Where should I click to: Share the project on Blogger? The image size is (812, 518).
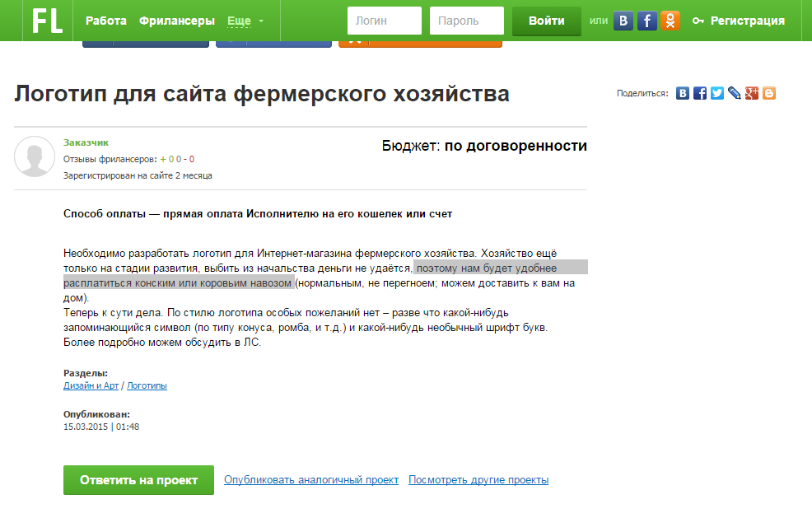tap(768, 93)
